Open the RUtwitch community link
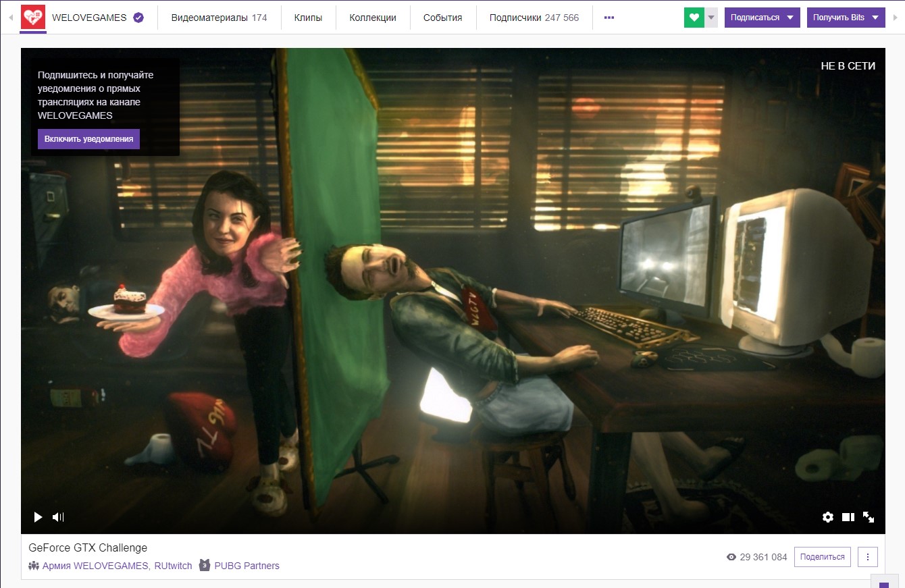Screen dimensions: 905x588 click(172, 566)
